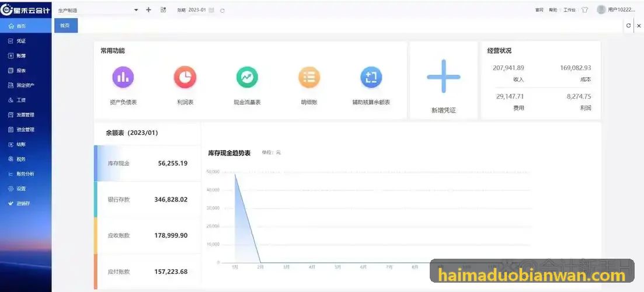Select 首页 in the left sidebar
The width and height of the screenshot is (644, 292).
click(26, 26)
